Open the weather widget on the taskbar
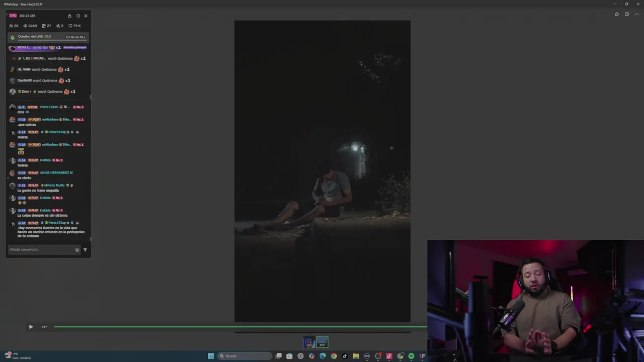Screen dimensions: 644x362 click(x=18, y=356)
